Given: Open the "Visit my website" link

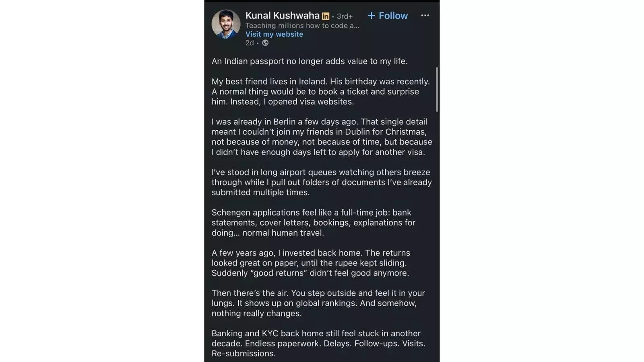Looking at the screenshot, I should 274,34.
